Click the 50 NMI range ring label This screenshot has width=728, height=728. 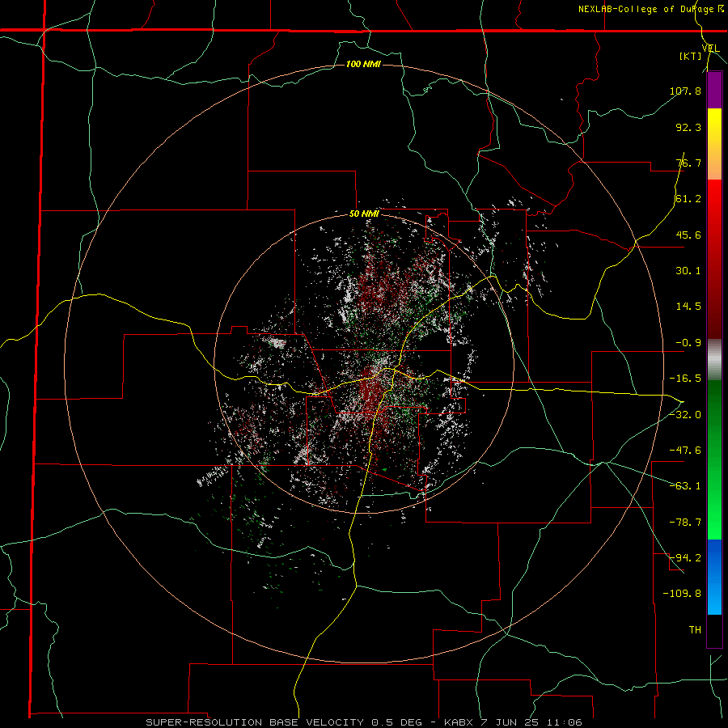click(364, 214)
